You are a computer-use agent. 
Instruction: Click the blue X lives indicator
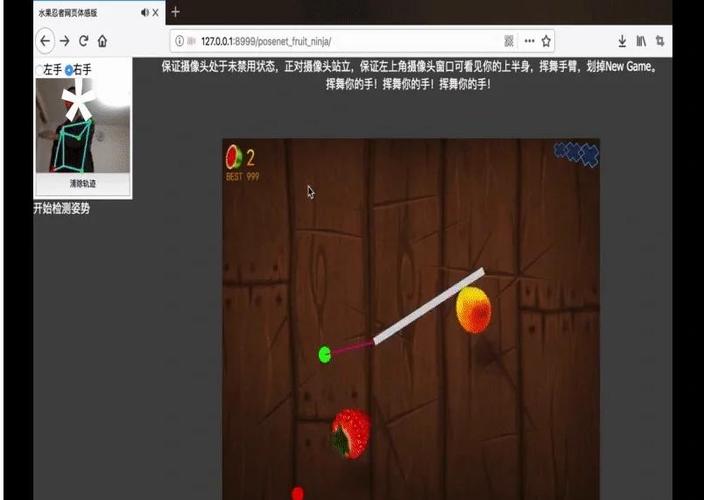tap(576, 154)
